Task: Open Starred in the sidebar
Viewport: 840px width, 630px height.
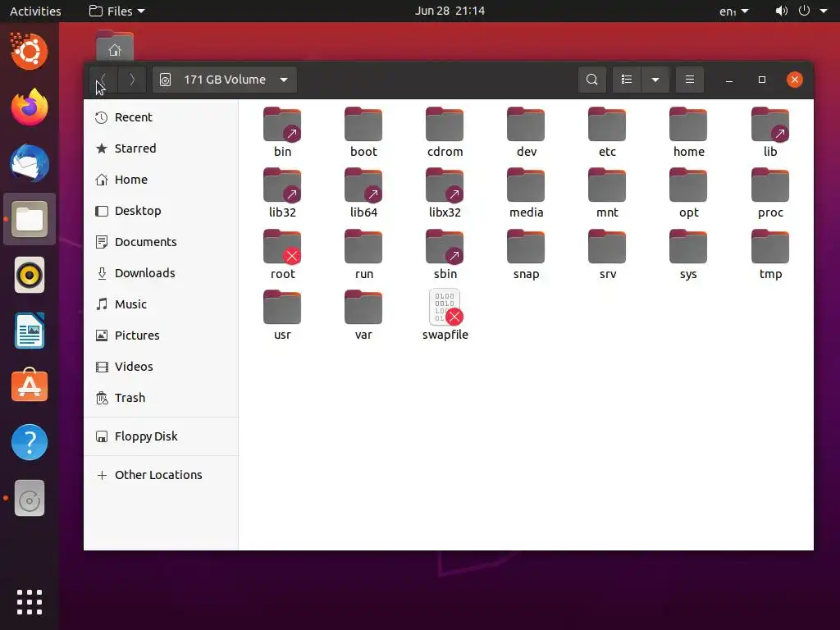Action: 161,148
